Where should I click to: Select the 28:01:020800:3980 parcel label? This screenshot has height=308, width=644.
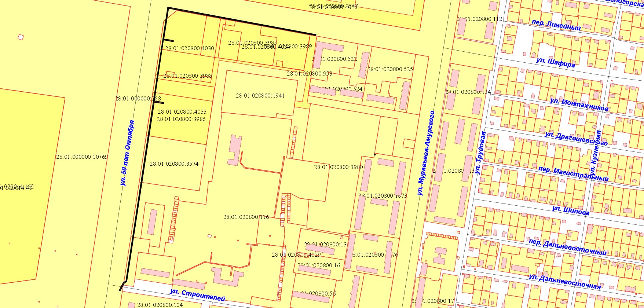click(x=338, y=167)
